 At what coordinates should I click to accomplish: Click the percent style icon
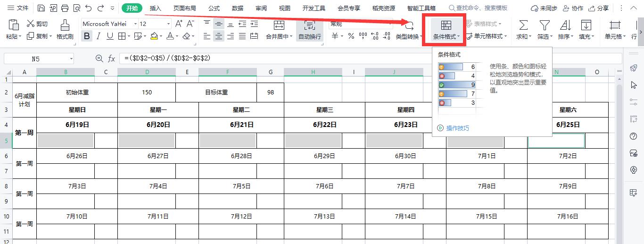(351, 36)
